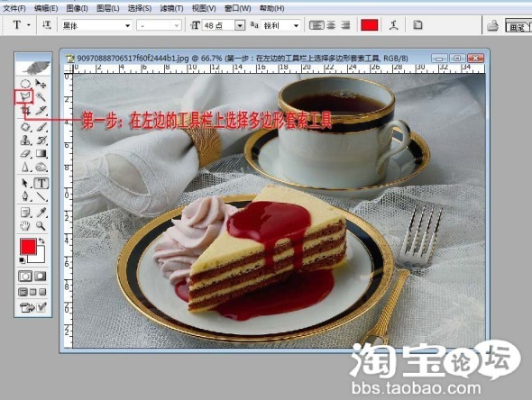
Task: Reset to default black and white colors
Action: pyautogui.click(x=22, y=260)
